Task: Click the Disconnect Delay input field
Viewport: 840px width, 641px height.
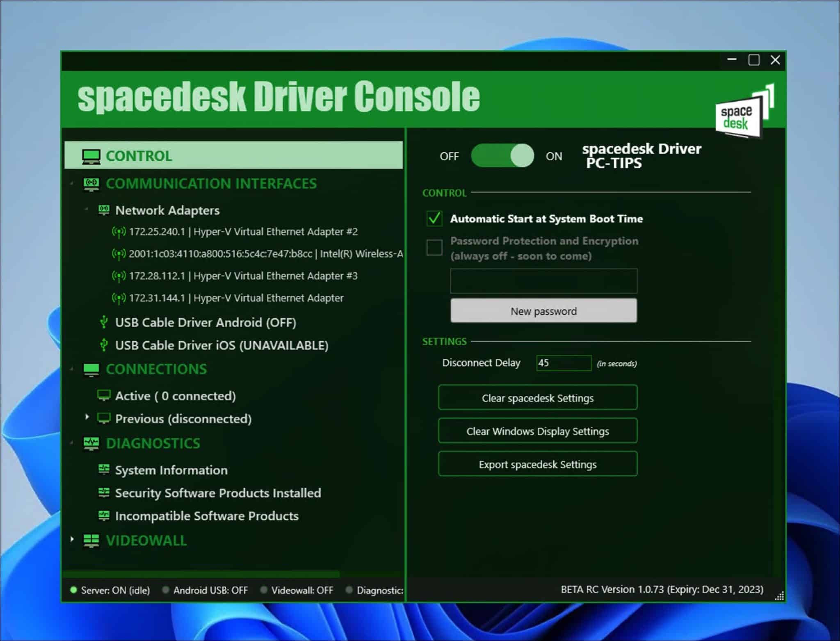Action: (x=563, y=363)
